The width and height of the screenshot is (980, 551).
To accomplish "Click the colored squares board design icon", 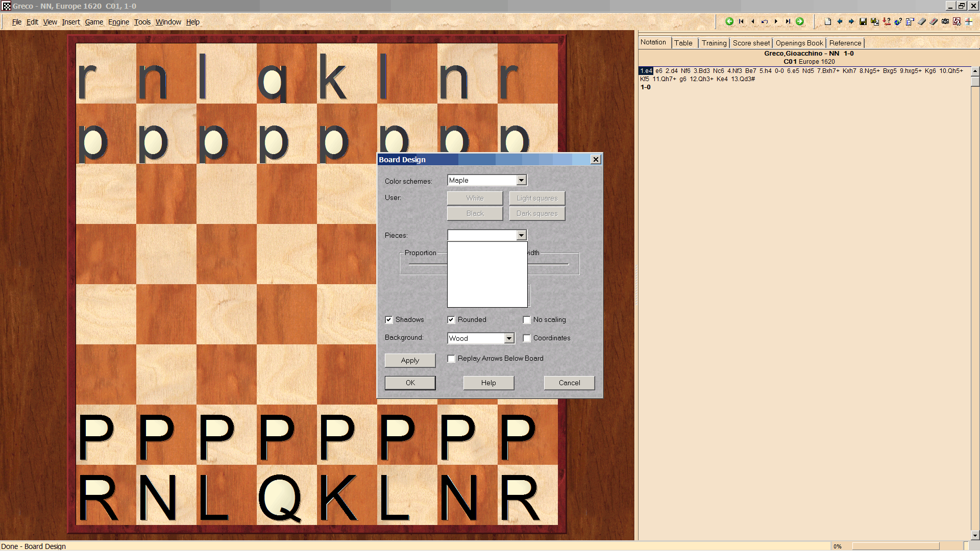I will (x=968, y=21).
